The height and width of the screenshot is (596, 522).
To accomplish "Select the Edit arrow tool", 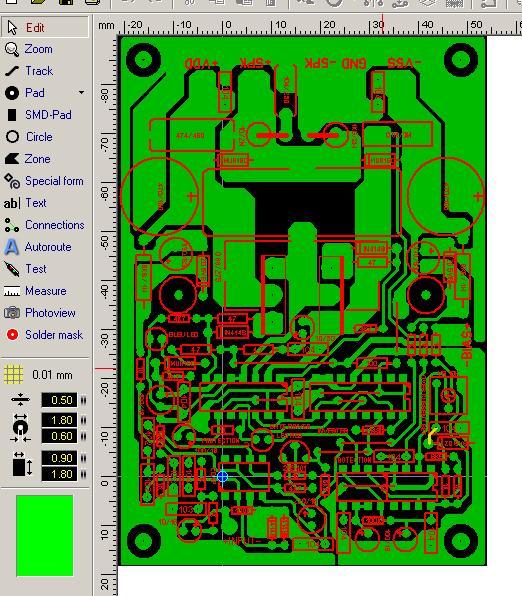I will point(45,27).
